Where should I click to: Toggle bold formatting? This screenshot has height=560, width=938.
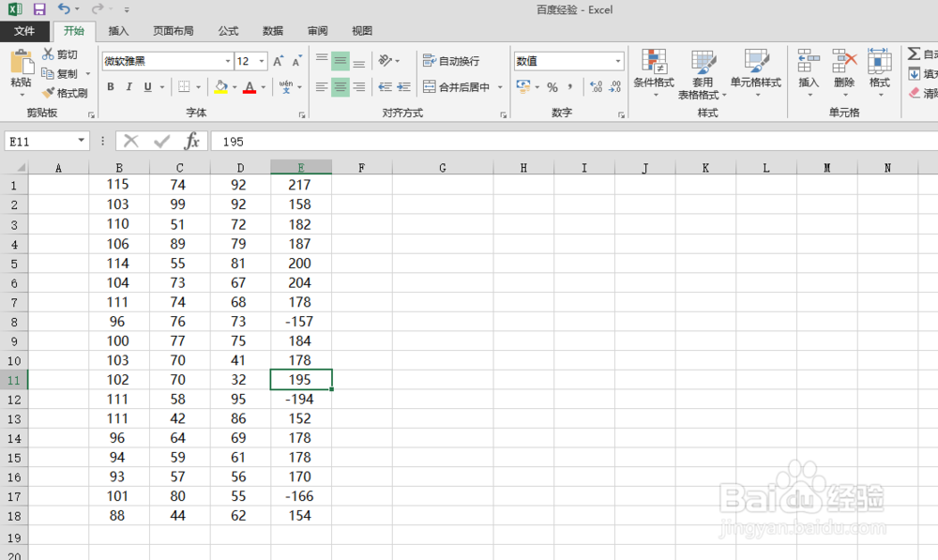point(111,86)
